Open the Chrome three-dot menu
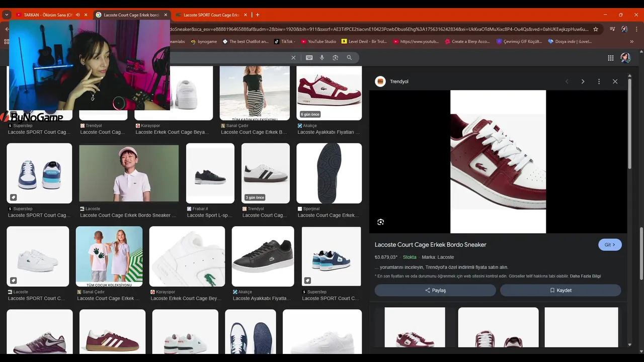Screen dimensions: 644x362 point(636,29)
